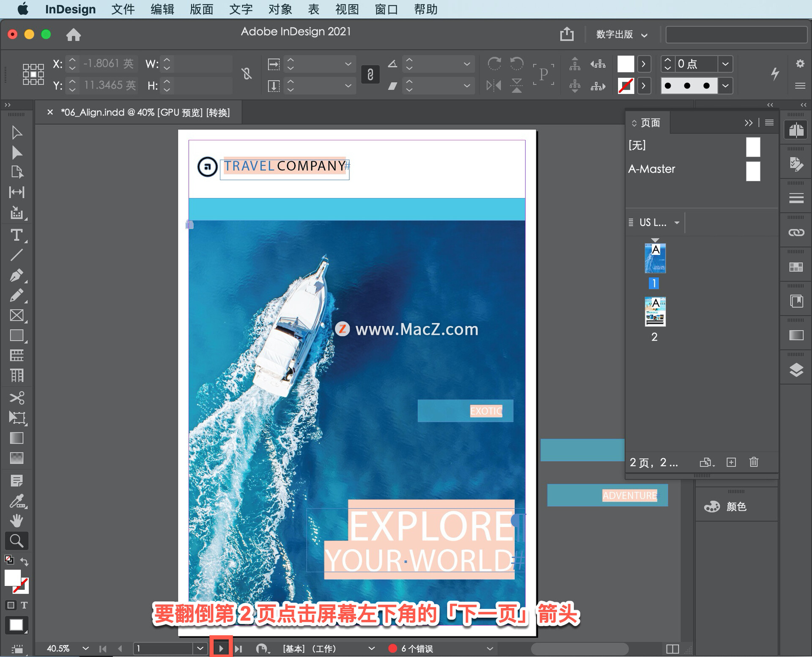Select the Pen tool
Screen dimensions: 812x657
point(17,275)
